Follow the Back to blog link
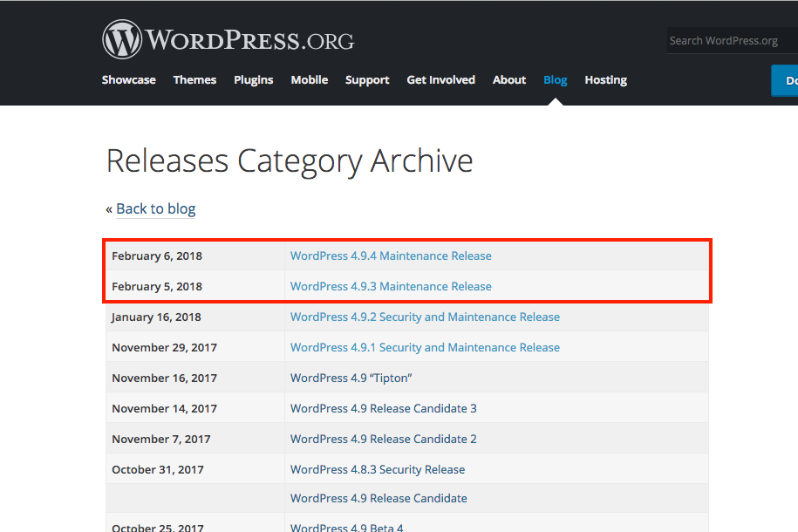This screenshot has height=532, width=798. (156, 208)
